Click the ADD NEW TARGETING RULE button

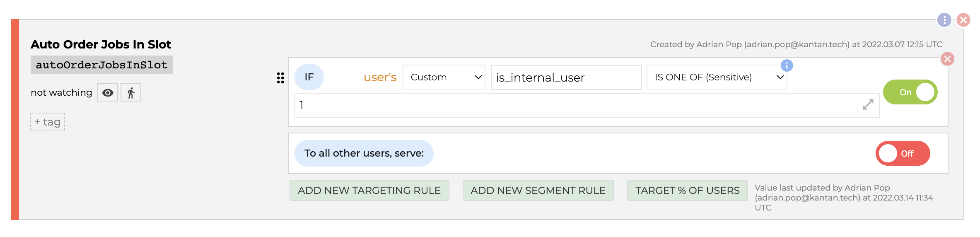[369, 191]
